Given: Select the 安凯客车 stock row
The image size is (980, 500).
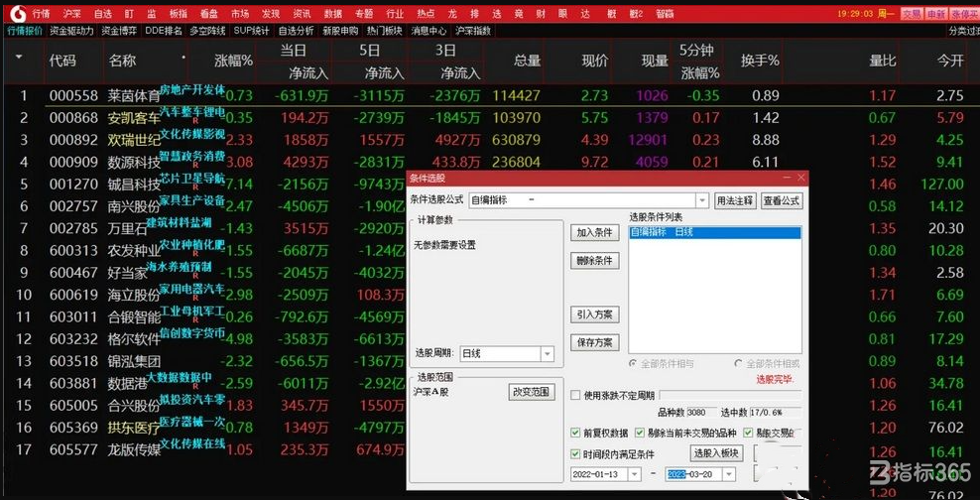Looking at the screenshot, I should 490,117.
